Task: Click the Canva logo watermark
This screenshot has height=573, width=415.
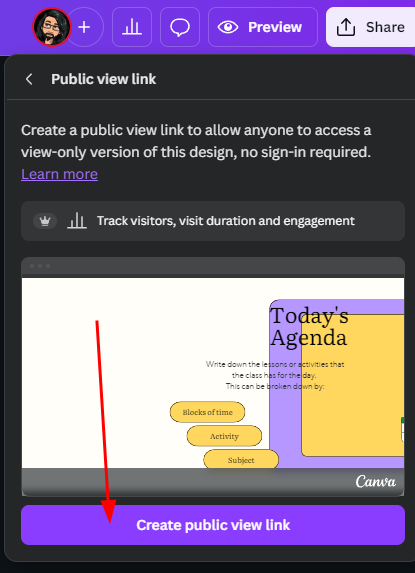Action: (376, 482)
